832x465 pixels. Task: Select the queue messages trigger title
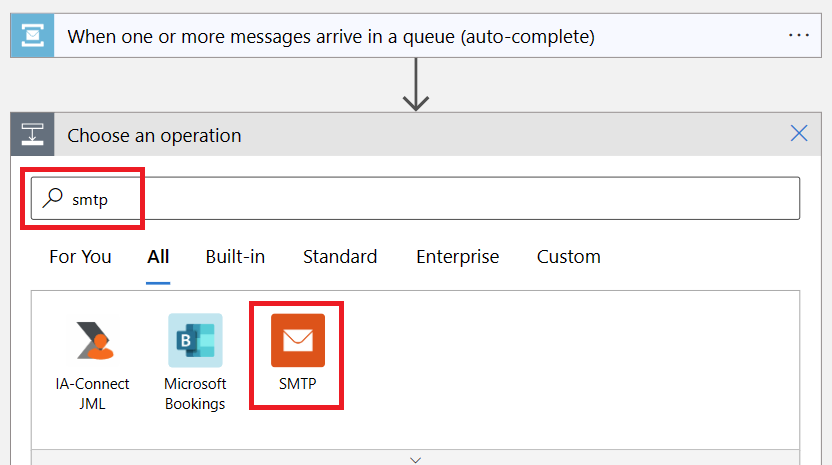331,37
